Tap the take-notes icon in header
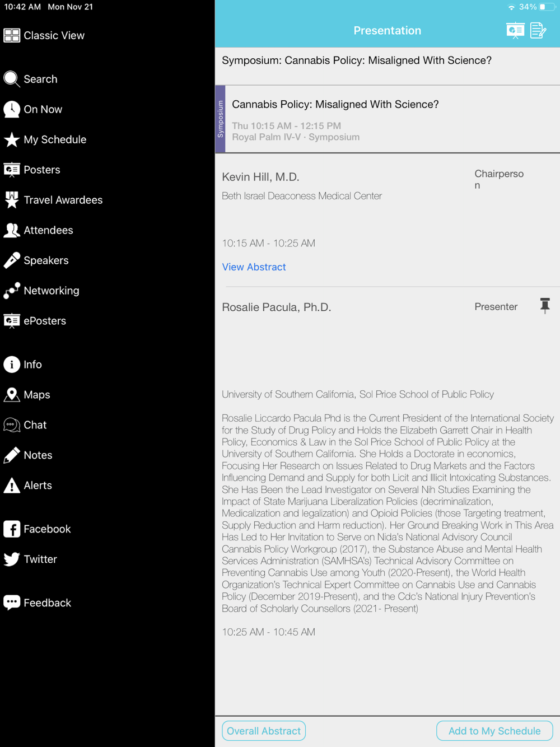560x747 pixels. point(538,30)
